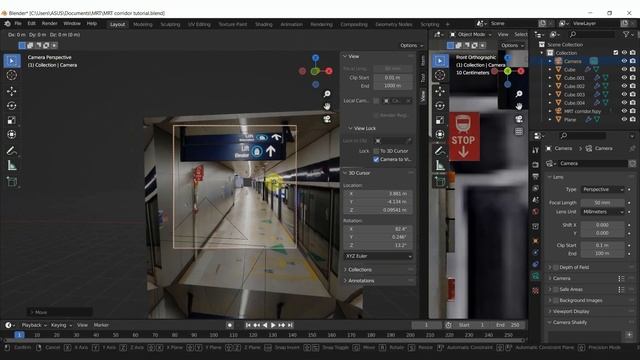Enable the Safe Areas checkbox

point(556,289)
